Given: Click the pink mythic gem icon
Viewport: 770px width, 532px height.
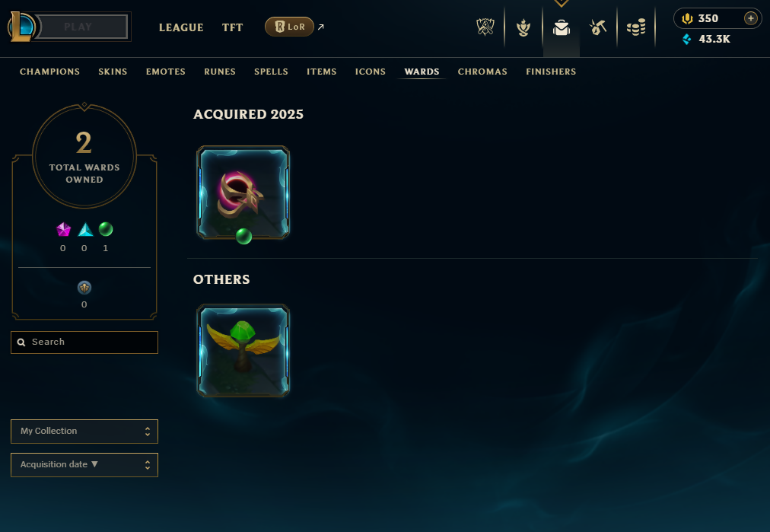Looking at the screenshot, I should click(63, 229).
